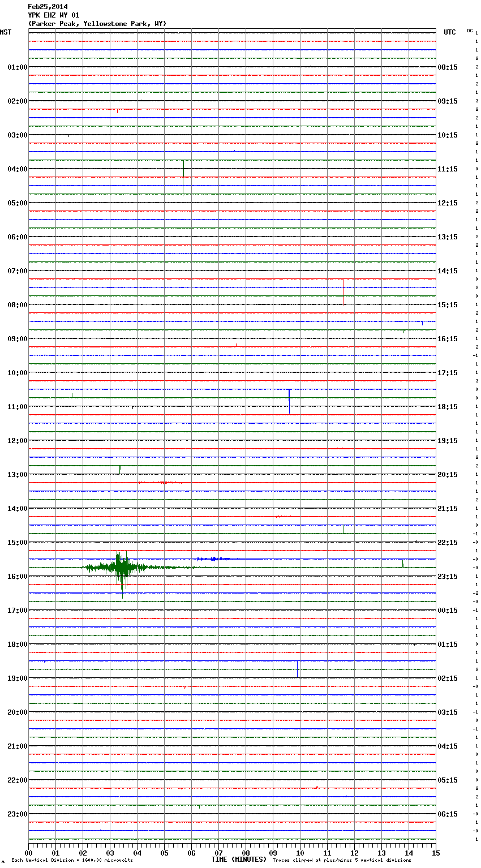Viewport: 481px width, 868px height.
Task: Select the 21:00 MST time label
Action: coord(18,746)
